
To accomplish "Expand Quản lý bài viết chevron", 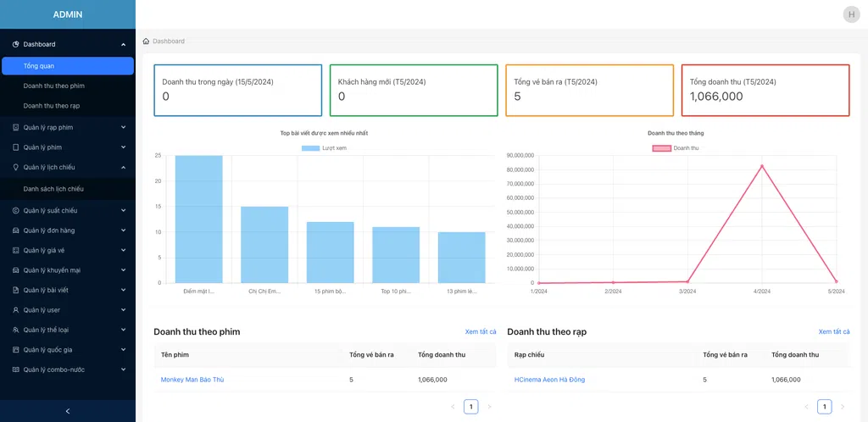I will (123, 291).
